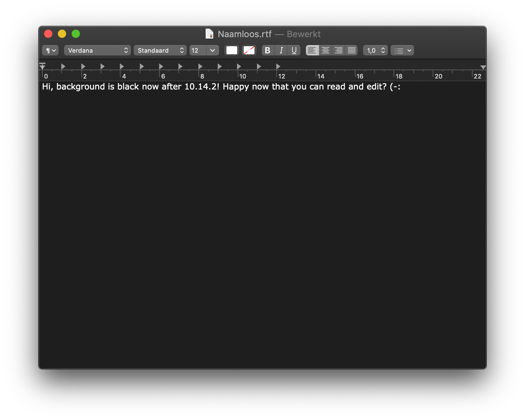
Task: Click the word 'Happy' in the document
Action: coord(236,87)
